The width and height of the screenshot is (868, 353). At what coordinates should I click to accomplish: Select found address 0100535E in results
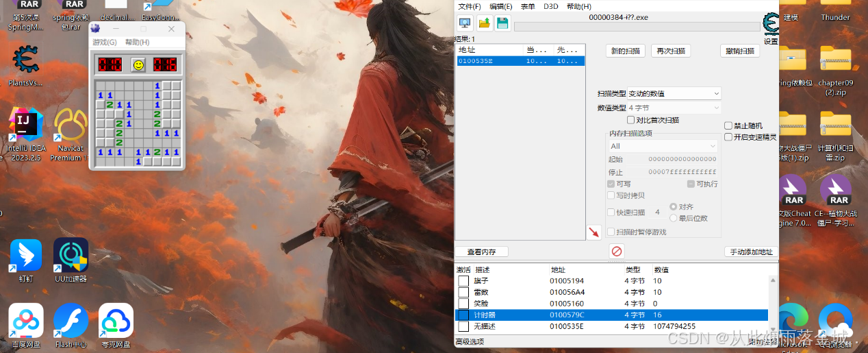520,61
